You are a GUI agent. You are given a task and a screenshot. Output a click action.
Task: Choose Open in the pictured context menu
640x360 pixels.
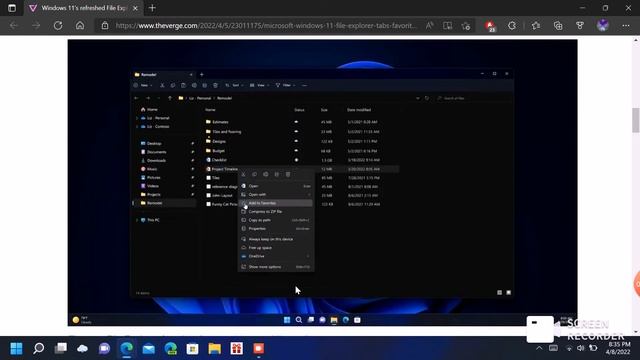click(276, 186)
